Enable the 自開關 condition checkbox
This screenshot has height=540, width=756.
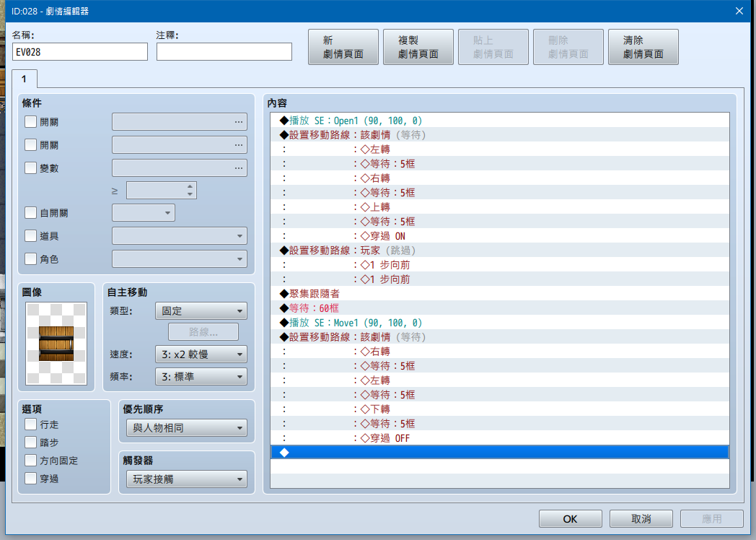click(x=30, y=213)
